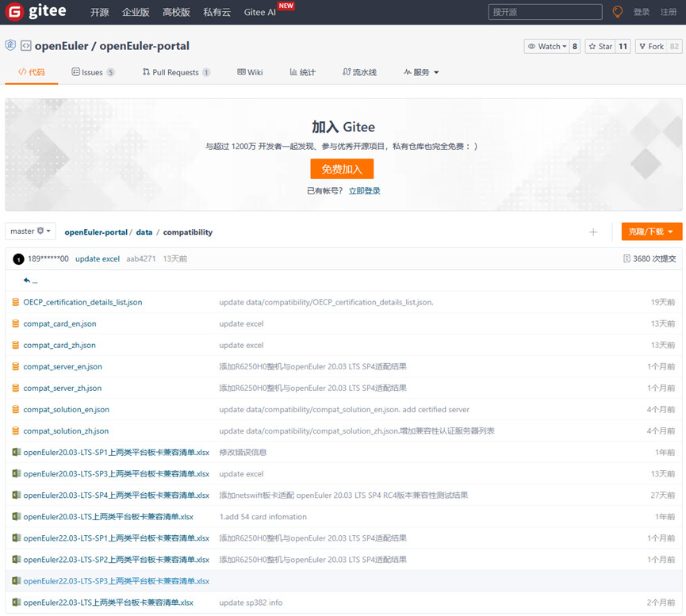Viewport: 686px width, 616px height.
Task: Switch to the Issues tab
Action: (x=92, y=72)
